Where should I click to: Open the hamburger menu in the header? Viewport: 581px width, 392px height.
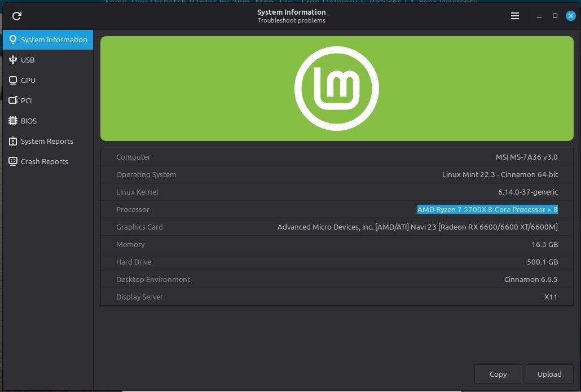pos(514,16)
